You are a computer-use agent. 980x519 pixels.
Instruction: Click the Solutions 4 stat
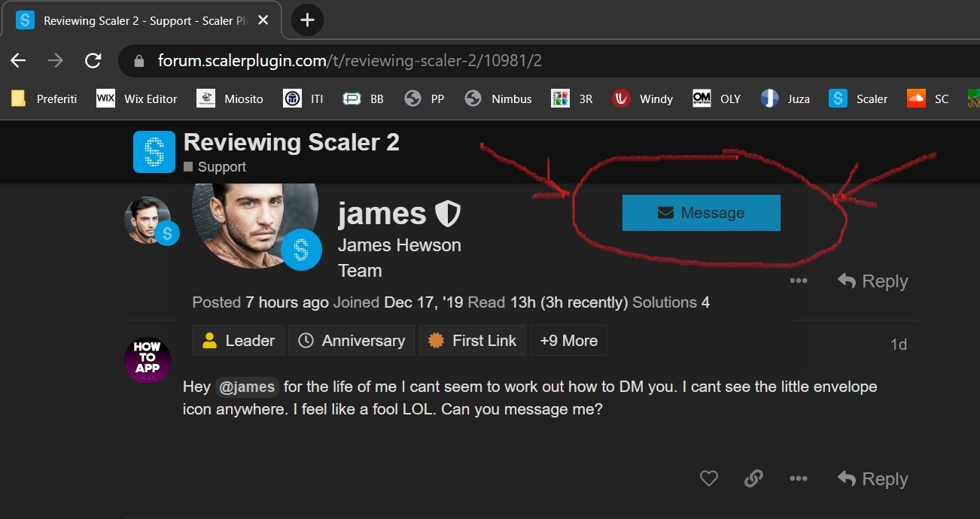tap(671, 302)
